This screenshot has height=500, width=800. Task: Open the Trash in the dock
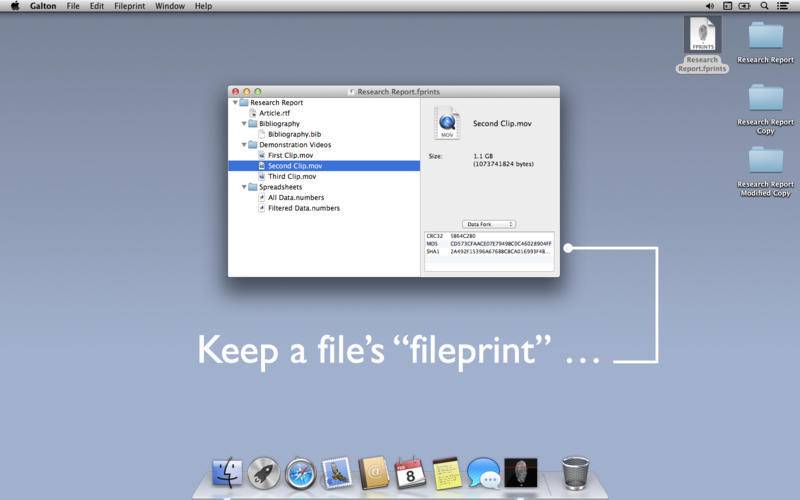coord(575,472)
